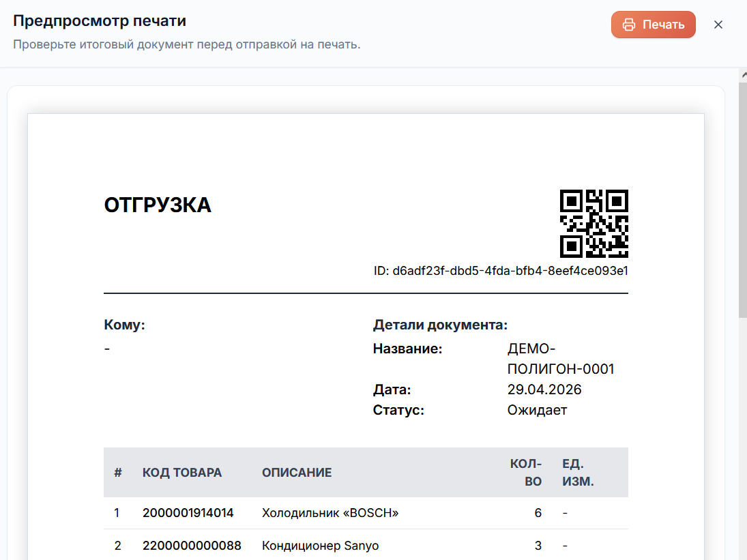
Task: Click the vertical scrollbar thumb
Action: [x=743, y=200]
